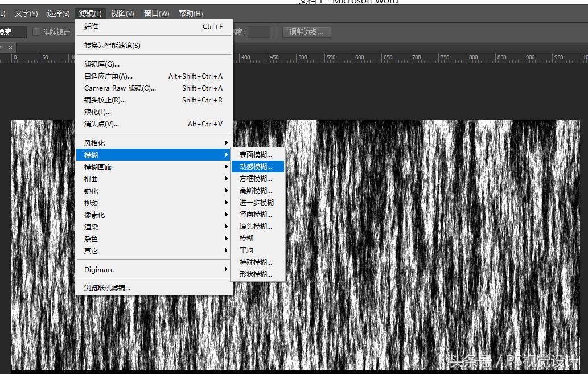Close the open document tab
Screen dimensions: 588x374
pos(10,47)
